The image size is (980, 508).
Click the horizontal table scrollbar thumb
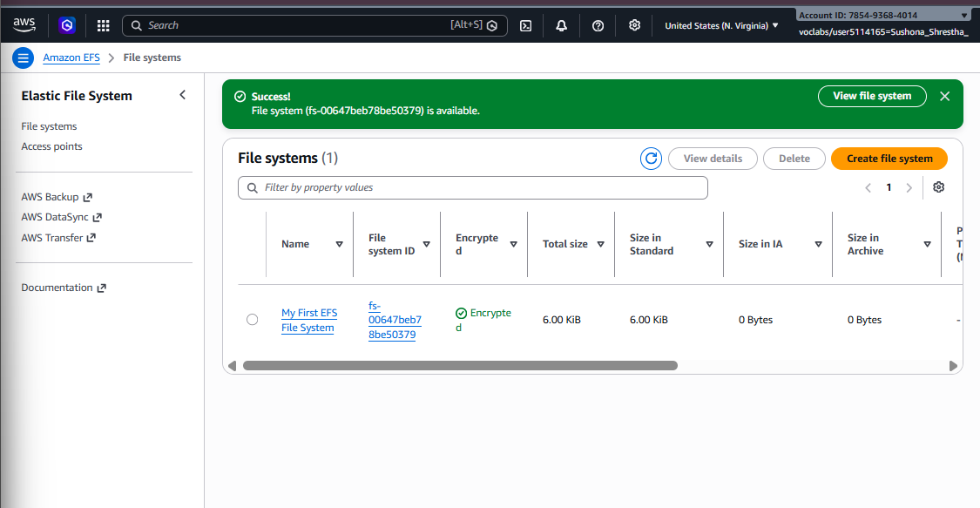[460, 366]
